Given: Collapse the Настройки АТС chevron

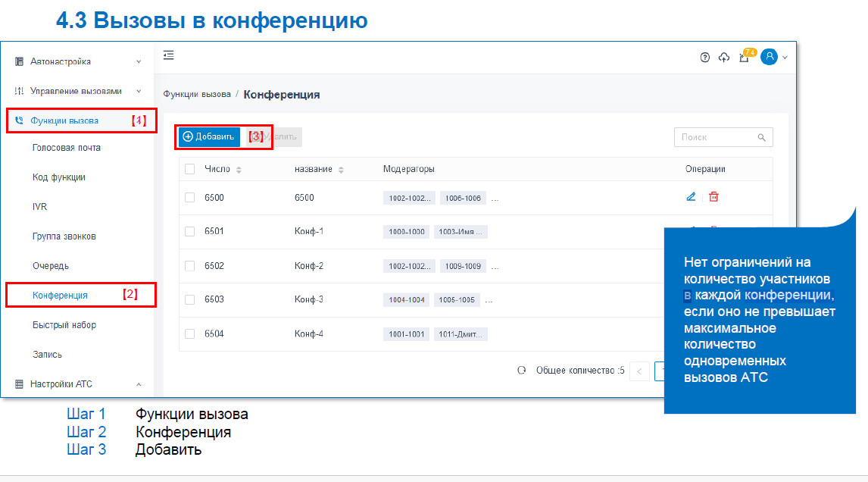Looking at the screenshot, I should pos(139,384).
